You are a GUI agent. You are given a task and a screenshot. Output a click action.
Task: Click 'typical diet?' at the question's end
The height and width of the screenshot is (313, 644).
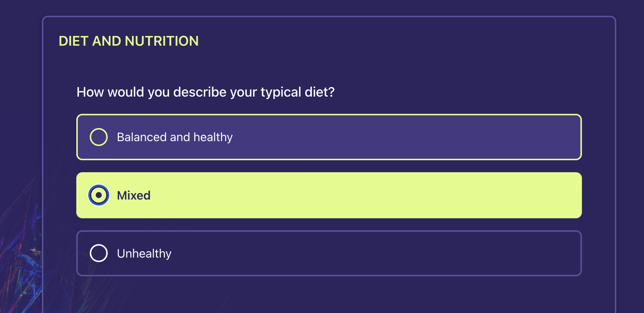pyautogui.click(x=297, y=92)
